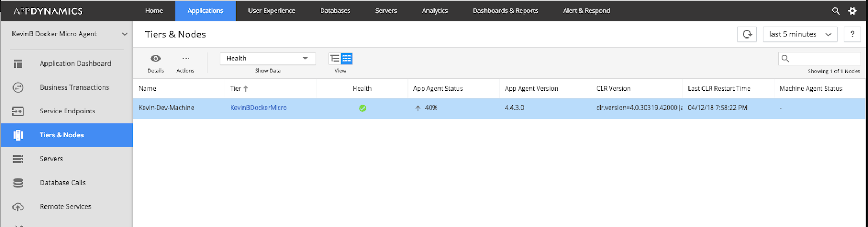Screen dimensions: 868x227
Task: Open the Actions ellipsis menu
Action: click(x=186, y=59)
